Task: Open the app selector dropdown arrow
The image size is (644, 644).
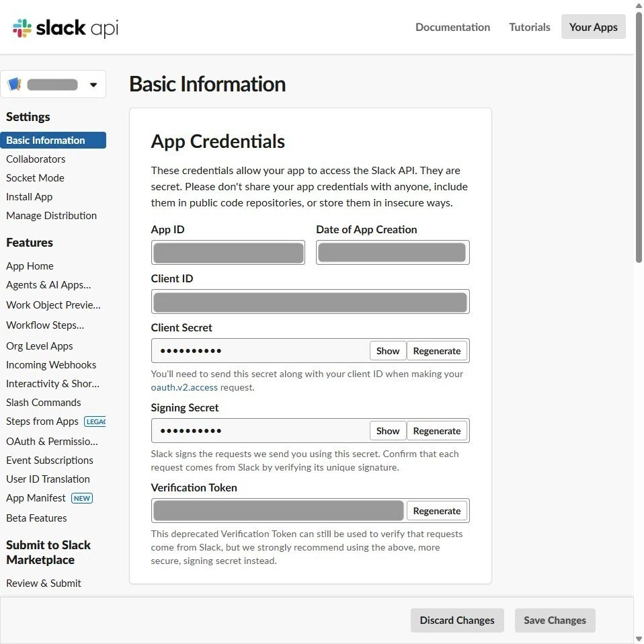Action: [x=93, y=85]
